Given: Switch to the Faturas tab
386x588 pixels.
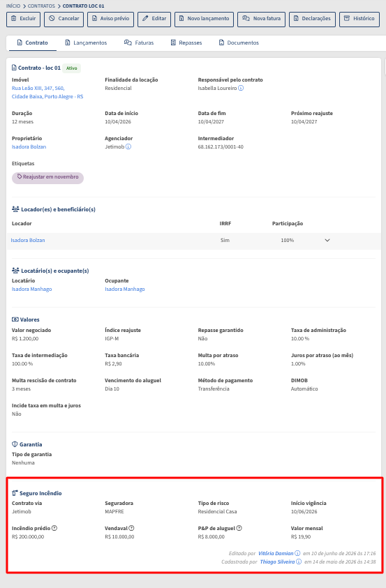Looking at the screenshot, I should pyautogui.click(x=139, y=43).
